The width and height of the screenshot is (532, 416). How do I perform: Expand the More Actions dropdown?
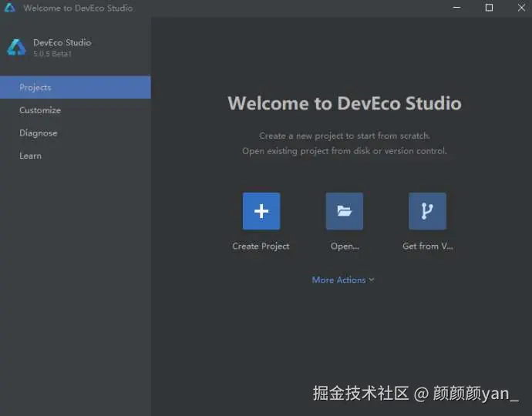coord(343,280)
